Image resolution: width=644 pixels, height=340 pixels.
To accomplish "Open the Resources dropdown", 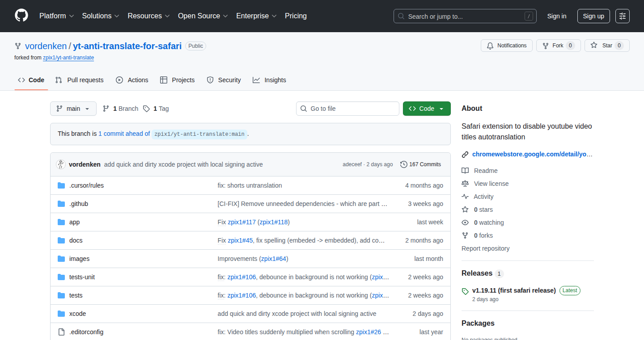I will point(148,16).
